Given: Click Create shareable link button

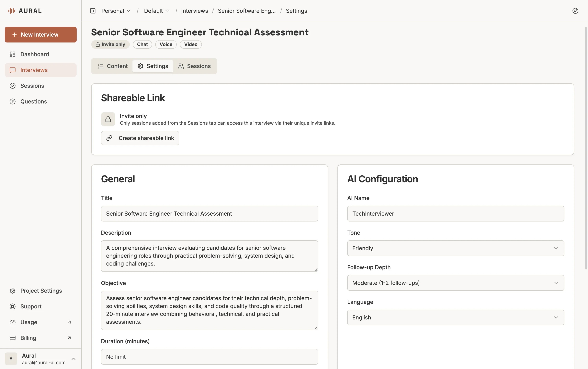Looking at the screenshot, I should [140, 138].
